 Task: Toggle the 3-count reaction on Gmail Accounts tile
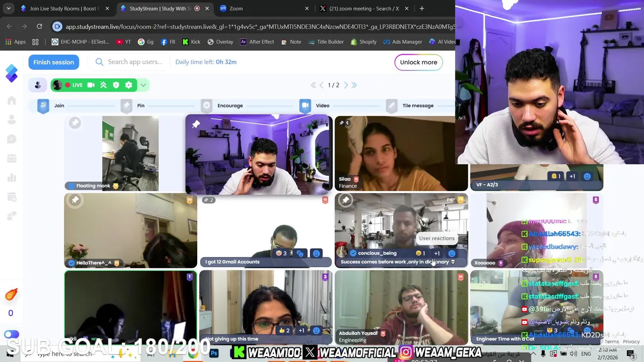coord(281,253)
